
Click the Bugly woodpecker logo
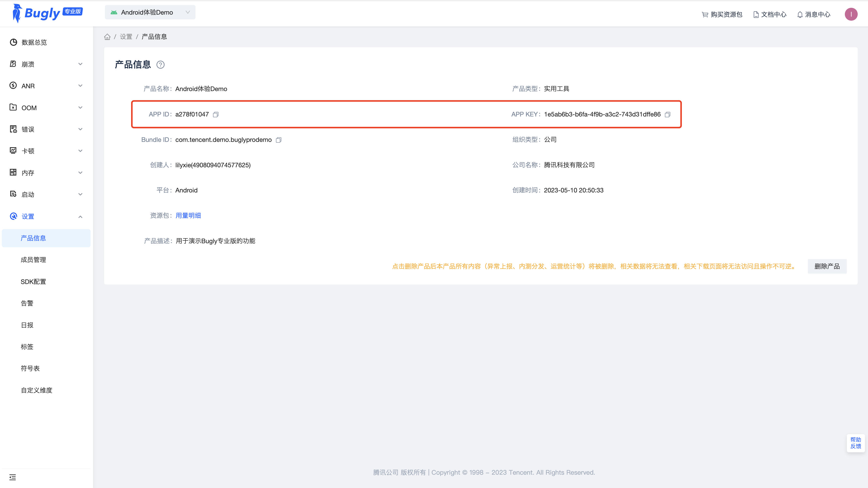pyautogui.click(x=17, y=13)
